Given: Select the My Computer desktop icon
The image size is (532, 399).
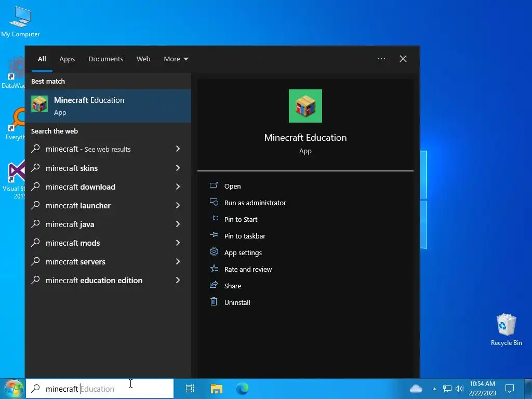Looking at the screenshot, I should (20, 21).
